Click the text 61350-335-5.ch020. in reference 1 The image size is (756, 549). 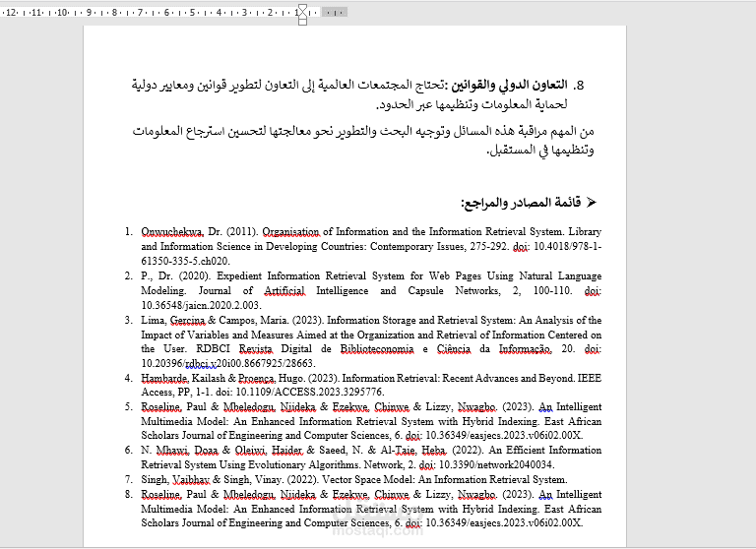point(186,262)
